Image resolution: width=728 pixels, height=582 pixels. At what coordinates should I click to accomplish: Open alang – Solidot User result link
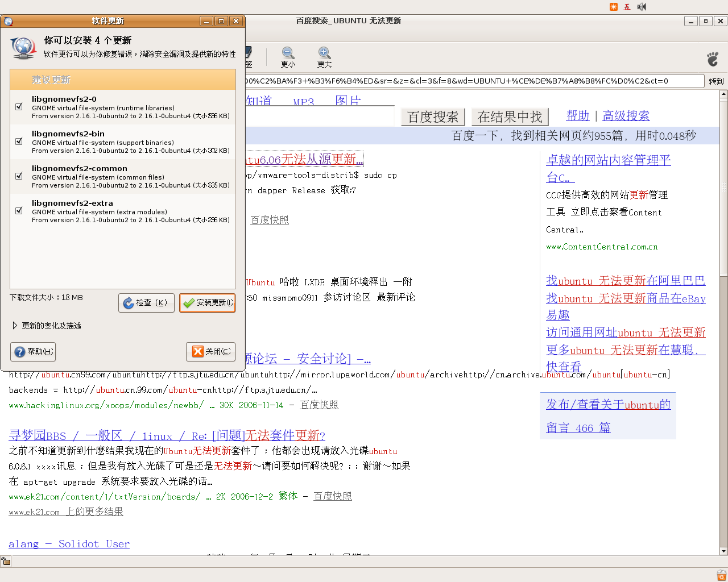69,544
